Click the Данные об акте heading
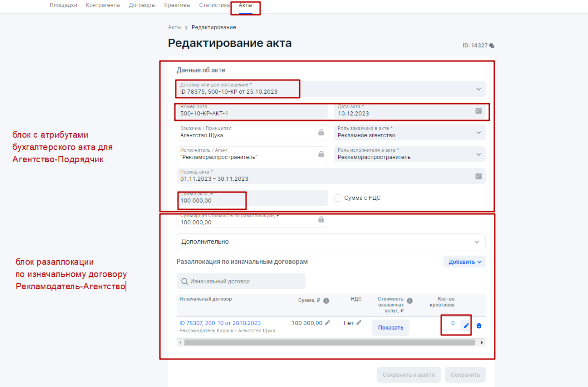Viewport: 588px width, 387px height. pos(201,70)
